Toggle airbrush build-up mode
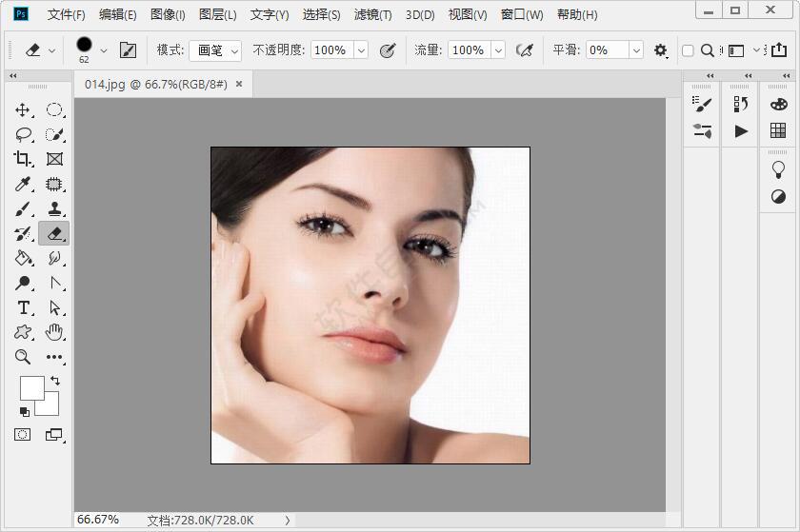Viewport: 800px width, 532px height. click(525, 50)
